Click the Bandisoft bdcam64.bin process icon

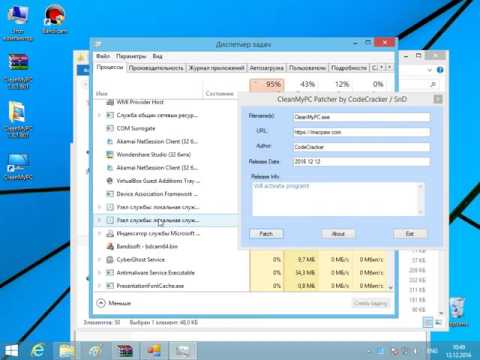pos(110,246)
